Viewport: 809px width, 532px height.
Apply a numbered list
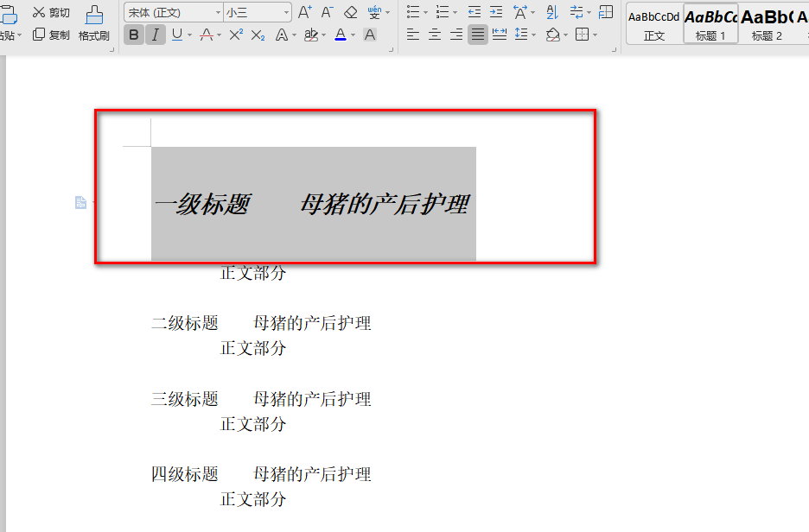[x=443, y=12]
